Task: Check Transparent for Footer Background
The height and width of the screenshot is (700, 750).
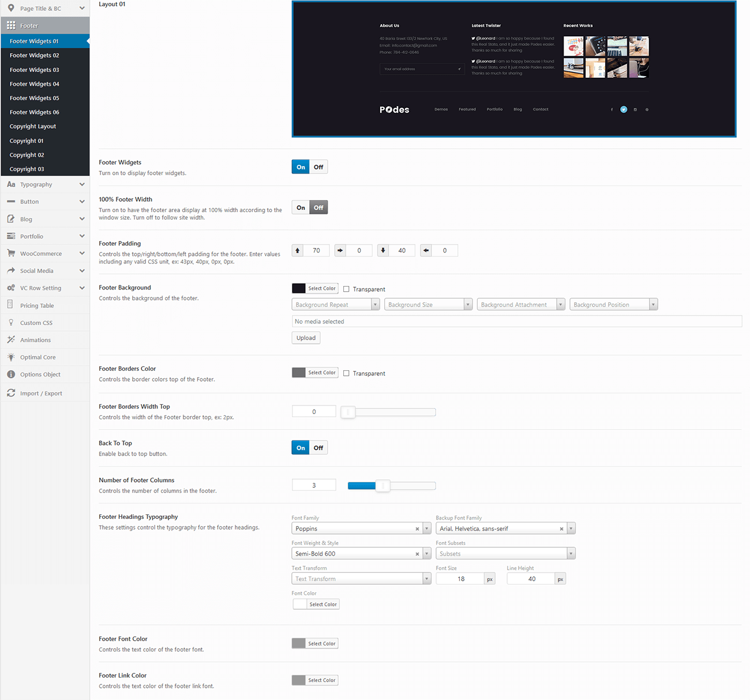Action: tap(346, 289)
